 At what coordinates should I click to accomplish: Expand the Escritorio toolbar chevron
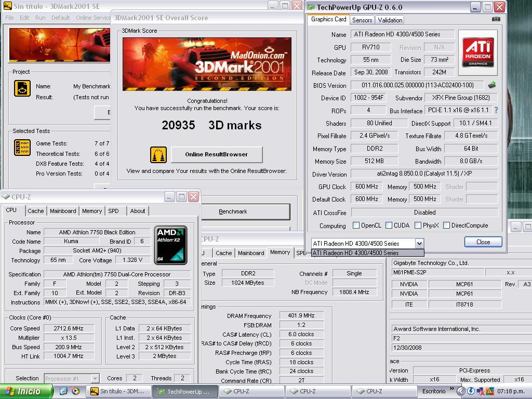click(451, 389)
